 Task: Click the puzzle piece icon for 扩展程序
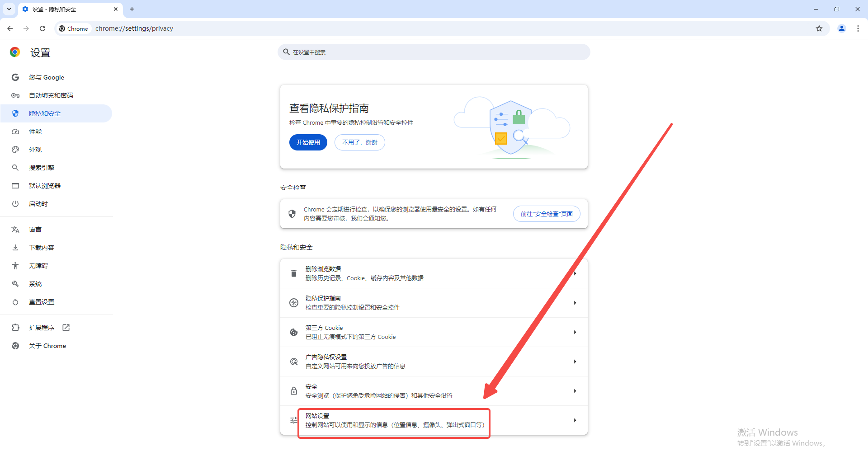point(15,328)
